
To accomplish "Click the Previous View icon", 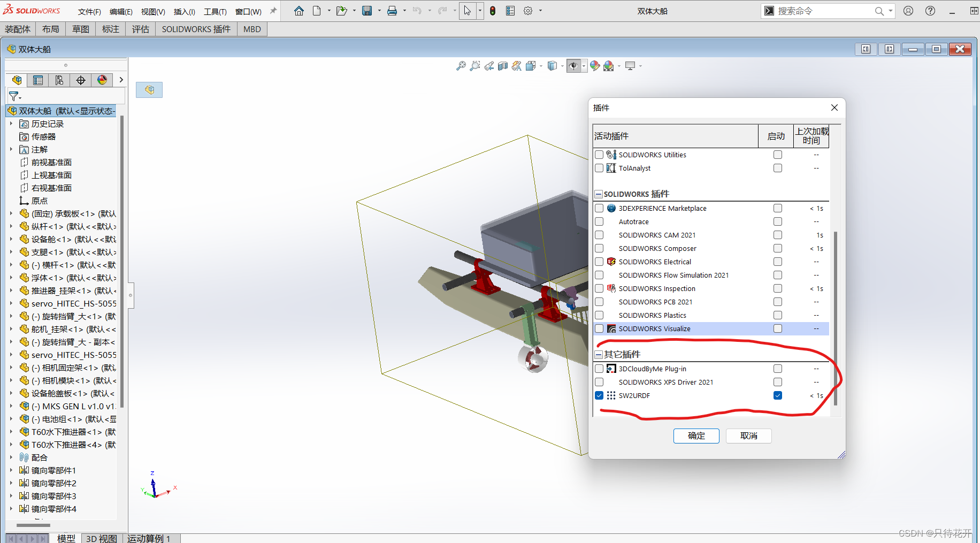I will pyautogui.click(x=489, y=66).
